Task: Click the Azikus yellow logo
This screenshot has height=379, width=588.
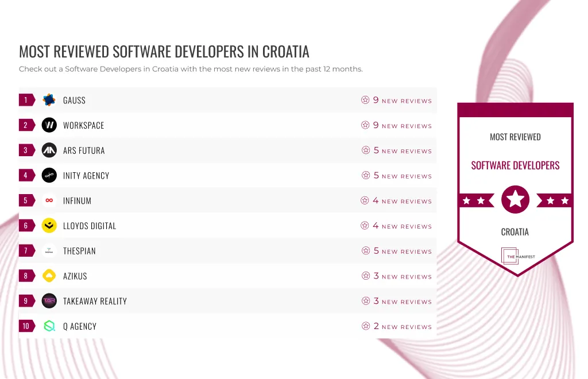Action: tap(49, 276)
